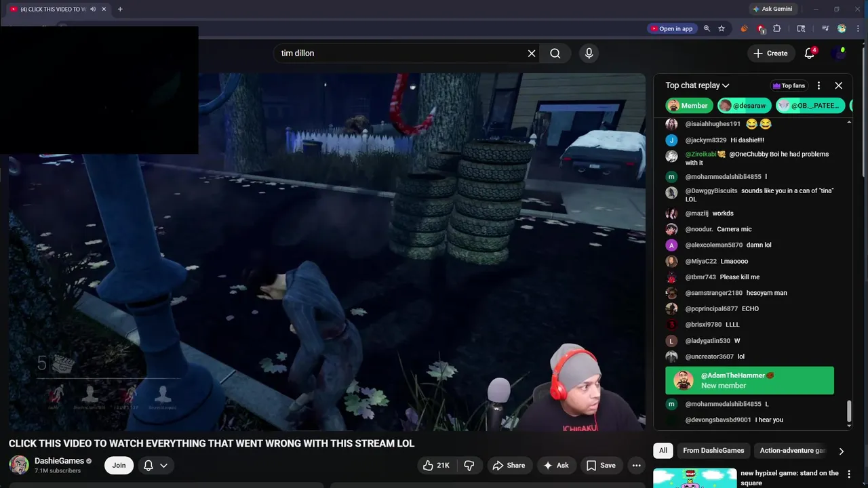Click the Share button
The height and width of the screenshot is (488, 868).
[509, 465]
